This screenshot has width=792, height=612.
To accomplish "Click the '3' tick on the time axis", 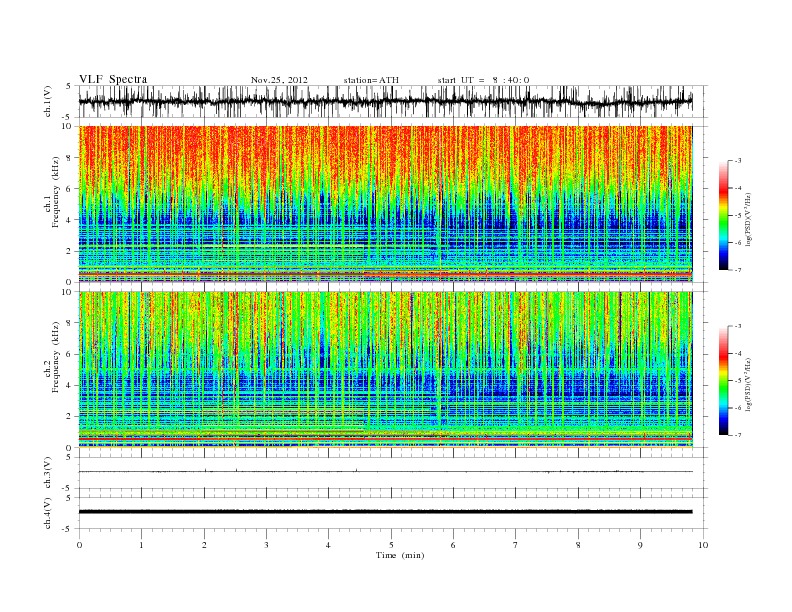I will pos(266,545).
